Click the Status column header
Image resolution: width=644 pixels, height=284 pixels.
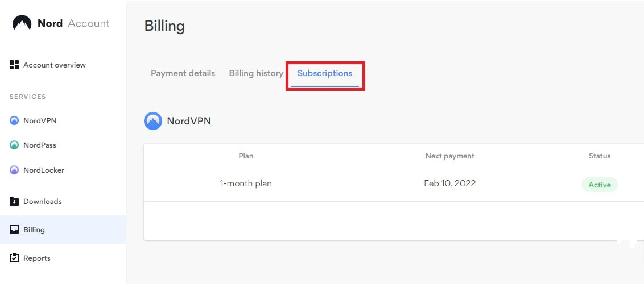[x=599, y=156]
